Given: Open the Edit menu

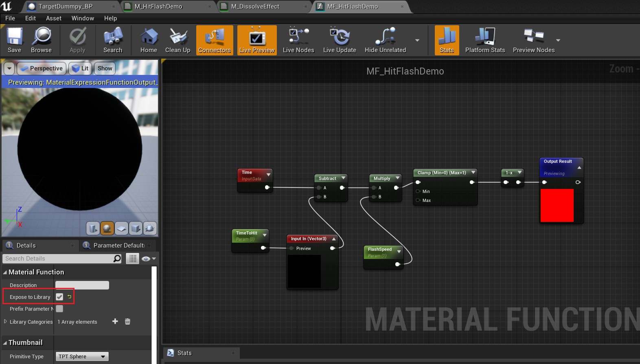Looking at the screenshot, I should point(31,18).
